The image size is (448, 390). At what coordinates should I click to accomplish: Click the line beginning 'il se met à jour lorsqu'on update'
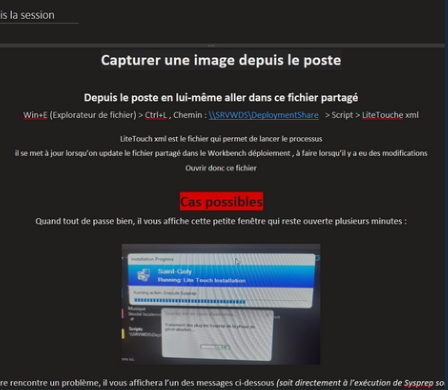click(221, 153)
